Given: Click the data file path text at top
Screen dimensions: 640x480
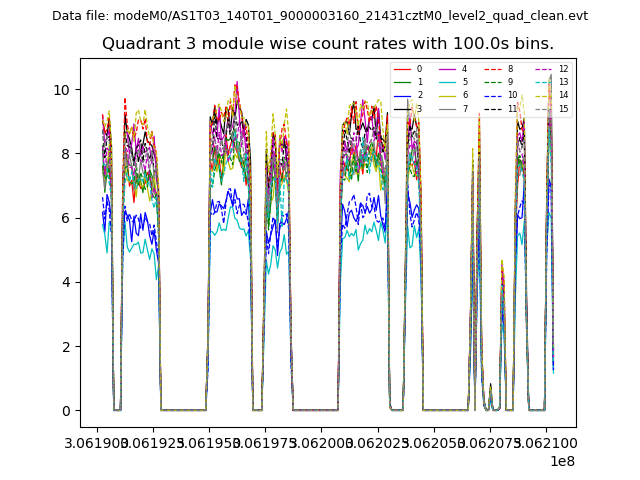Looking at the screenshot, I should 320,16.
